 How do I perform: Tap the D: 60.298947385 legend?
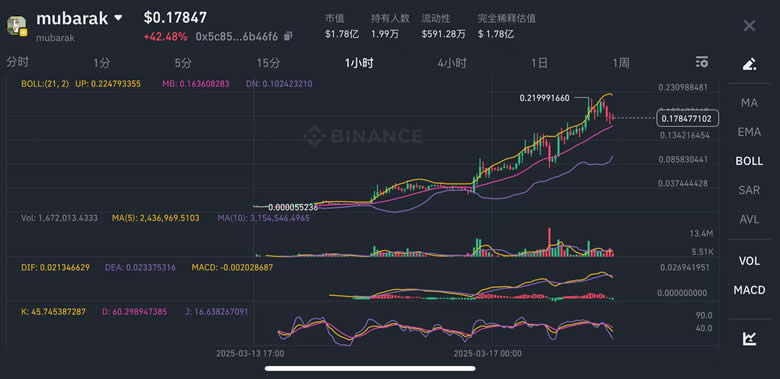click(x=134, y=312)
